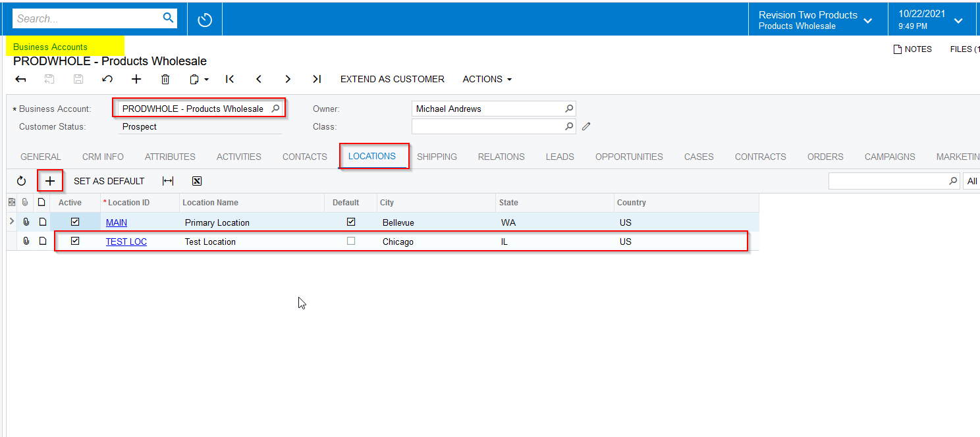Viewport: 980px width, 437px height.
Task: Add a new business account record with the toolbar plus icon
Action: point(136,79)
